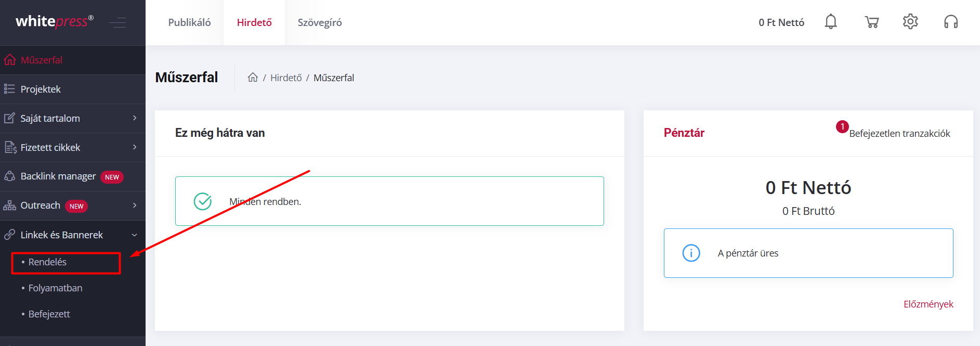
Task: Open Befejezetlen tranzakciók link
Action: (899, 133)
